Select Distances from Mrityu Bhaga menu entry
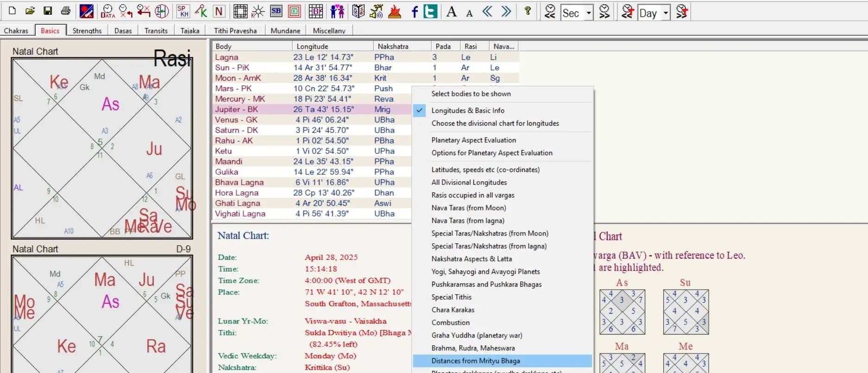Image resolution: width=868 pixels, height=373 pixels. coord(476,360)
